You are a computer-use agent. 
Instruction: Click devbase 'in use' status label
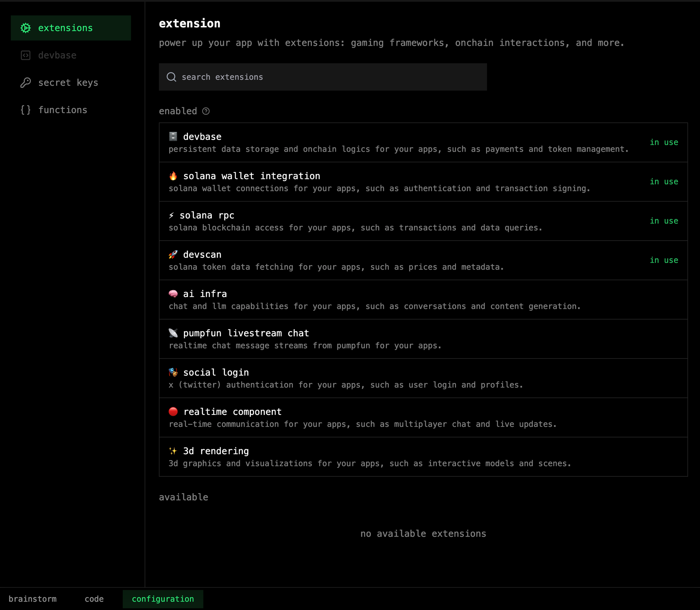click(x=664, y=143)
